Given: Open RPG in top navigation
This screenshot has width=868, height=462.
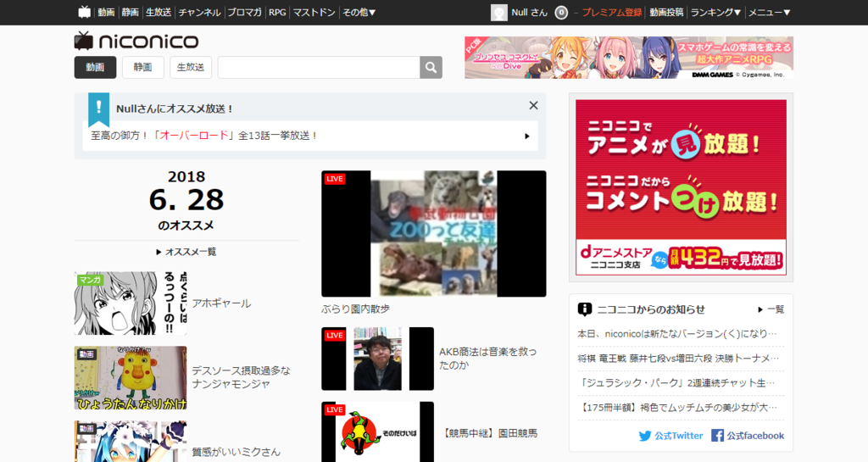Looking at the screenshot, I should pyautogui.click(x=277, y=12).
